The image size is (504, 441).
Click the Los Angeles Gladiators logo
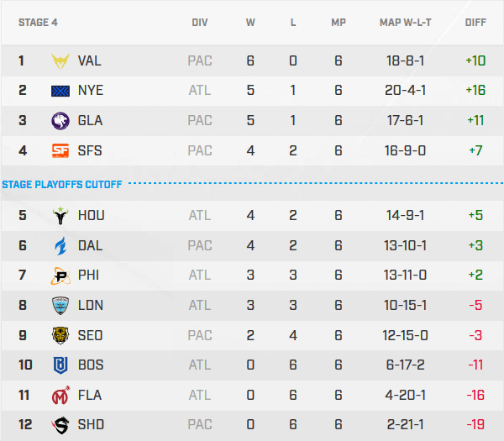(61, 121)
